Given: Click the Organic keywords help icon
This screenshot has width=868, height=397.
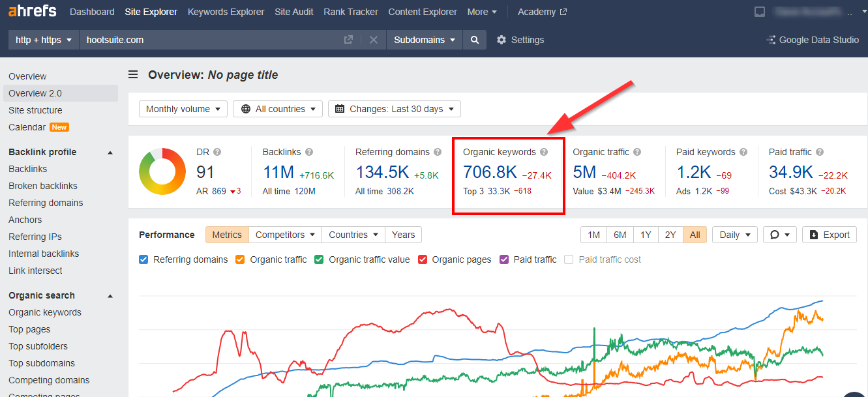Looking at the screenshot, I should click(x=544, y=152).
